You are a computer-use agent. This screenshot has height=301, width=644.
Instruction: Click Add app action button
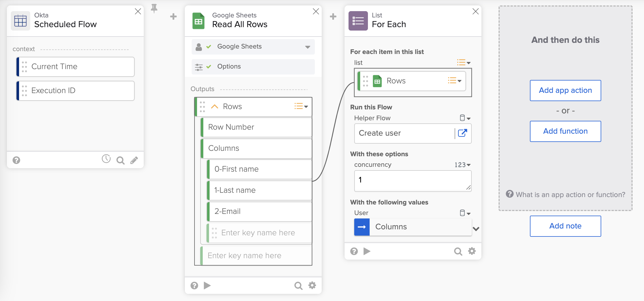pos(565,91)
